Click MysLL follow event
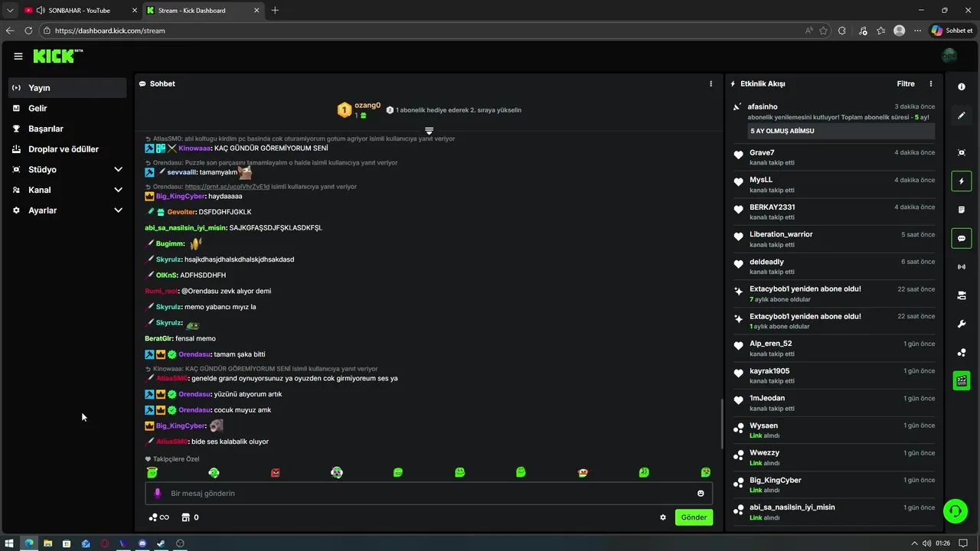Viewport: 980px width, 551px height. [x=833, y=184]
